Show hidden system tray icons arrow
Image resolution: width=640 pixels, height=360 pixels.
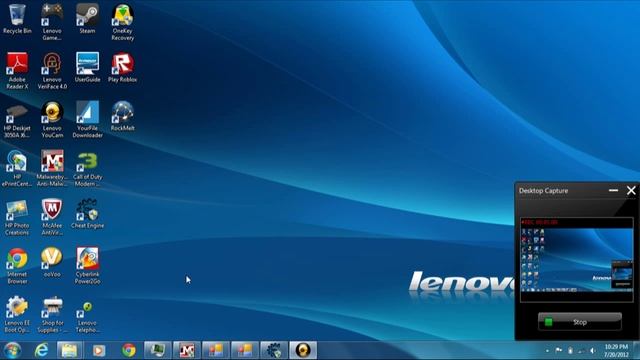pos(547,351)
